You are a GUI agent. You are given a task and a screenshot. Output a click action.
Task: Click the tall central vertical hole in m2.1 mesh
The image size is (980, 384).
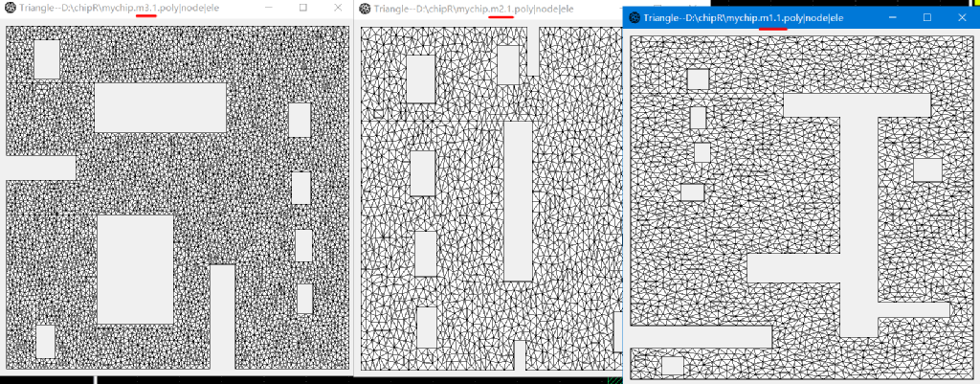click(x=518, y=201)
